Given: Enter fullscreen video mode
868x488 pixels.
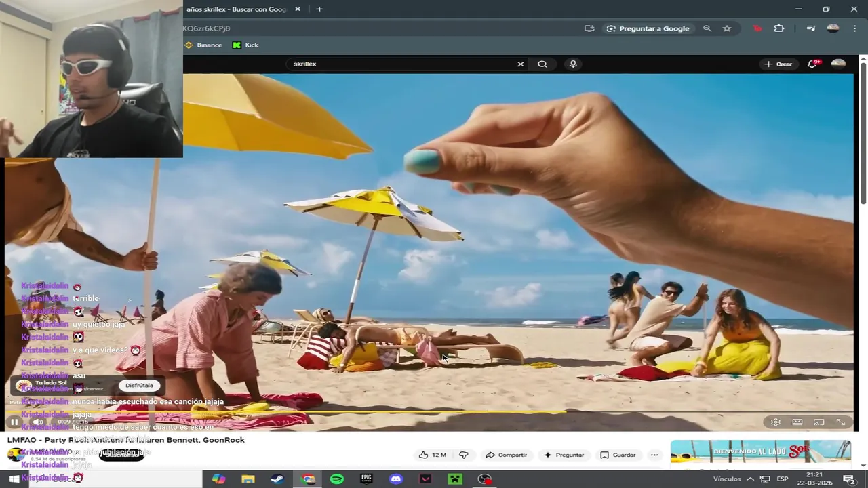Looking at the screenshot, I should click(841, 422).
